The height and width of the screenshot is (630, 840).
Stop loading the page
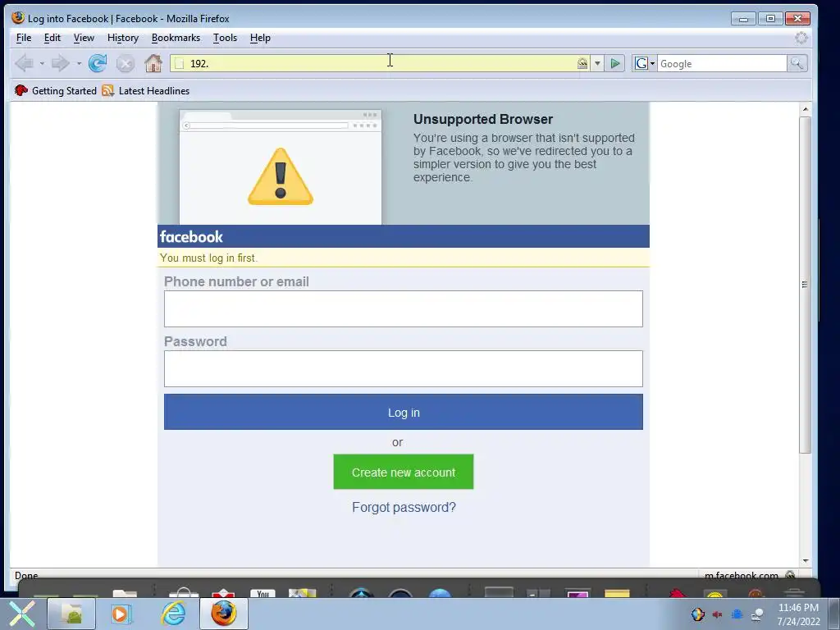point(126,64)
